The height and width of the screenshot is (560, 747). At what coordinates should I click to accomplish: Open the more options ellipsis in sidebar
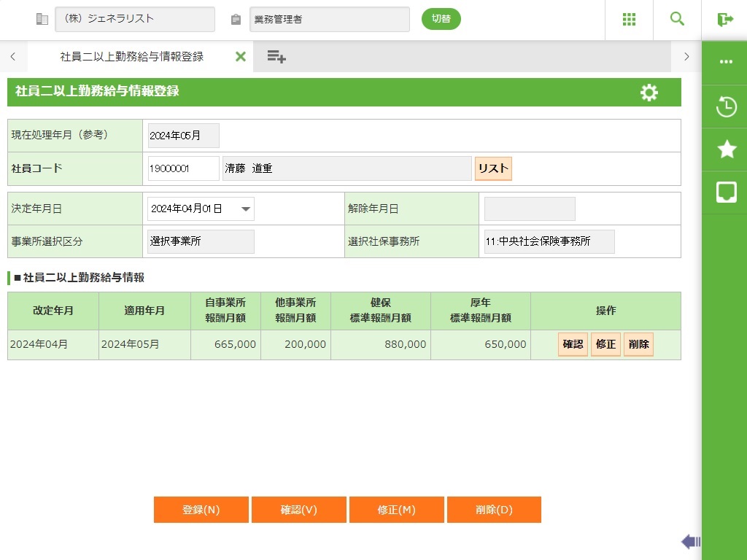point(726,62)
